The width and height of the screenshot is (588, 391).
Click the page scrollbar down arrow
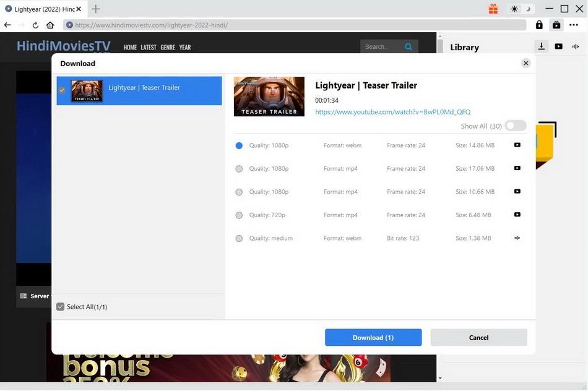[x=440, y=378]
